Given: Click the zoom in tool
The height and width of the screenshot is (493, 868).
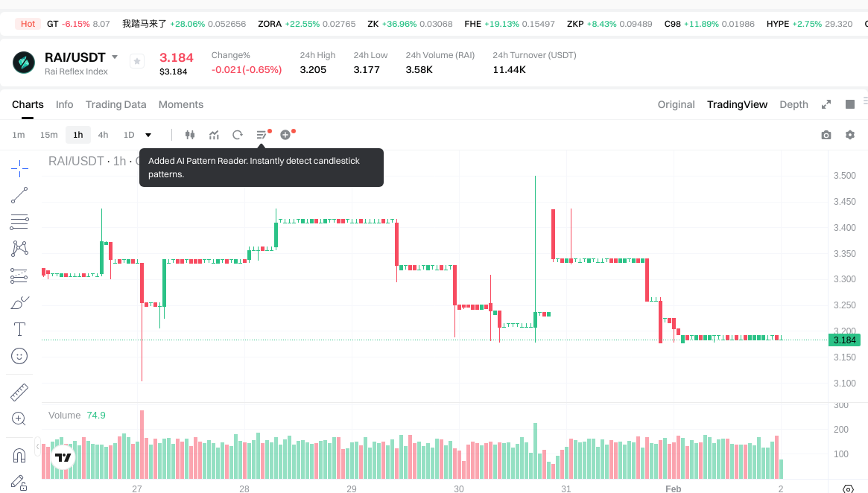Looking at the screenshot, I should point(19,419).
